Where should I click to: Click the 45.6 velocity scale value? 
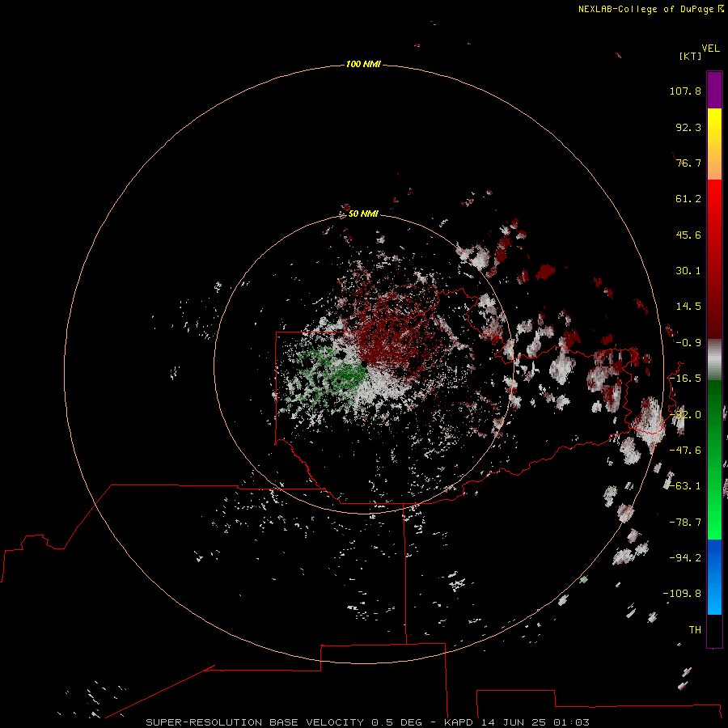click(688, 235)
